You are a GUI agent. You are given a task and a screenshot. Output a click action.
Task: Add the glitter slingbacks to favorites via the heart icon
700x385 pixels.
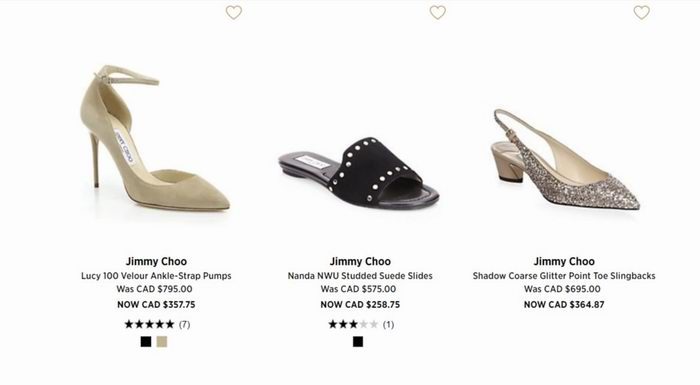(x=642, y=13)
